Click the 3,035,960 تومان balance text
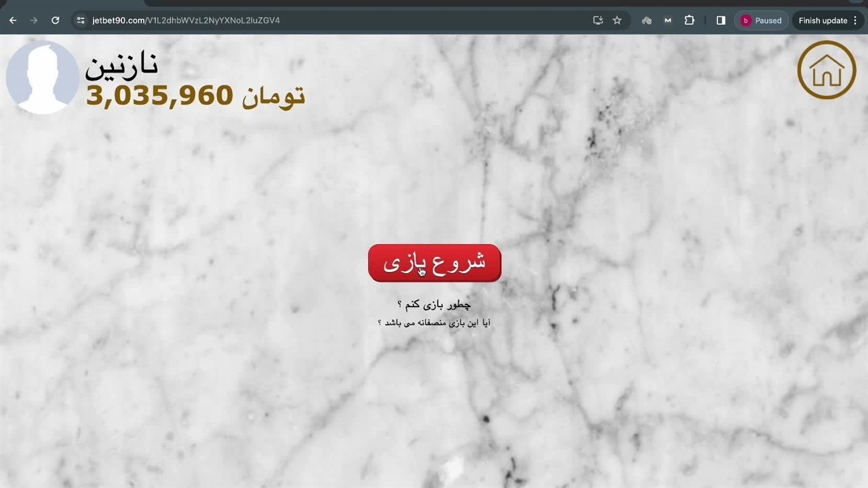 (195, 96)
